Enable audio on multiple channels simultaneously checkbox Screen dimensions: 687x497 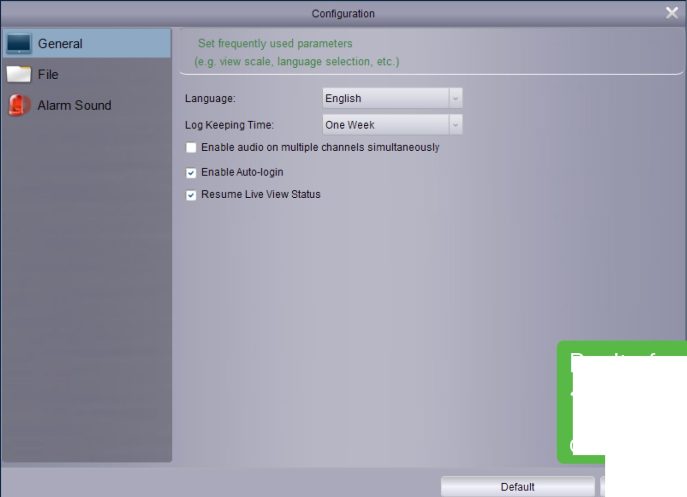click(x=191, y=148)
